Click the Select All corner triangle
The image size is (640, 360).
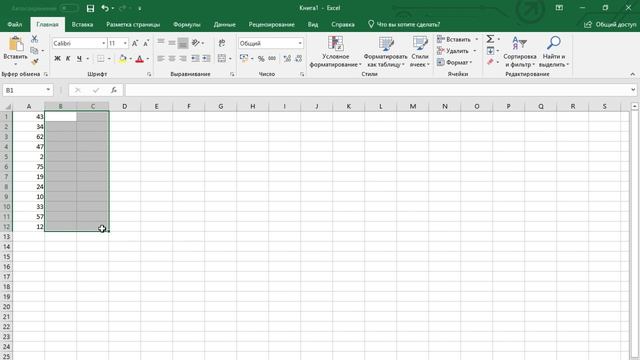[7, 107]
